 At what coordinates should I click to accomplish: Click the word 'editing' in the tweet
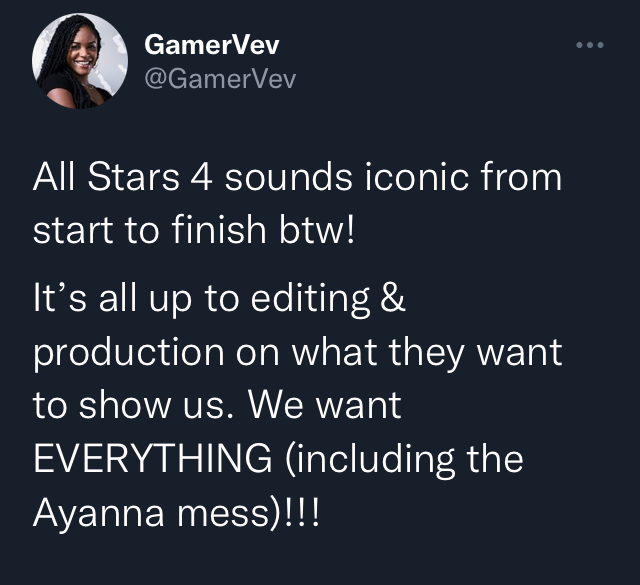(x=310, y=298)
